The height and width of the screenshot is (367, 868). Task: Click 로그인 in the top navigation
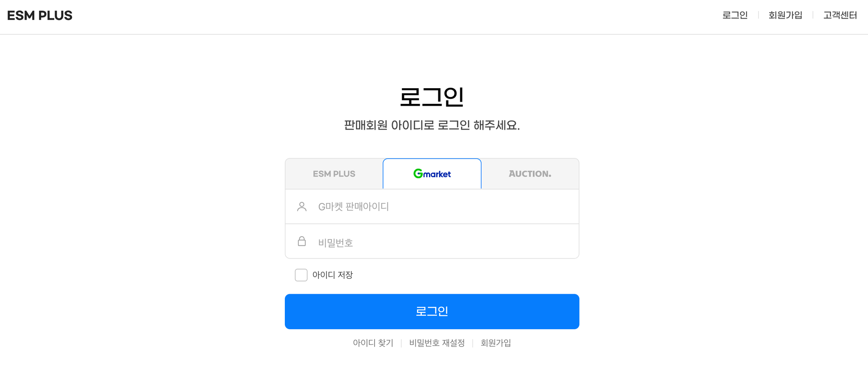pos(735,15)
